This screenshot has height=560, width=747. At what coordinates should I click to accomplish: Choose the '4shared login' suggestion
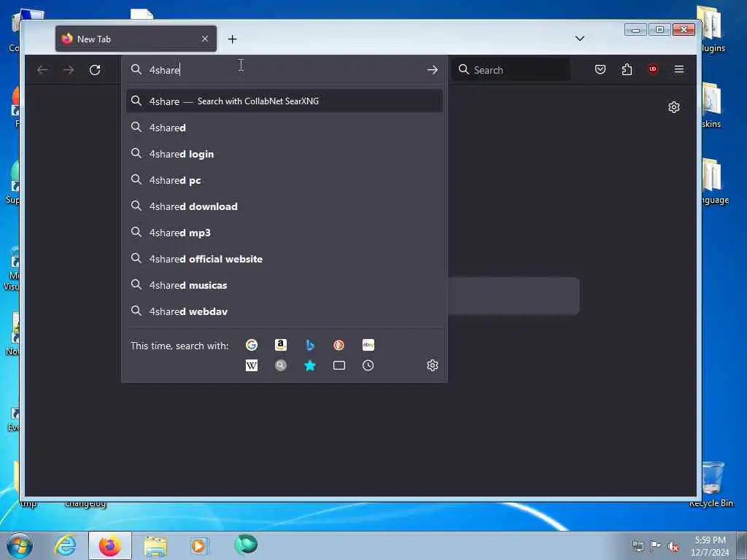point(285,154)
